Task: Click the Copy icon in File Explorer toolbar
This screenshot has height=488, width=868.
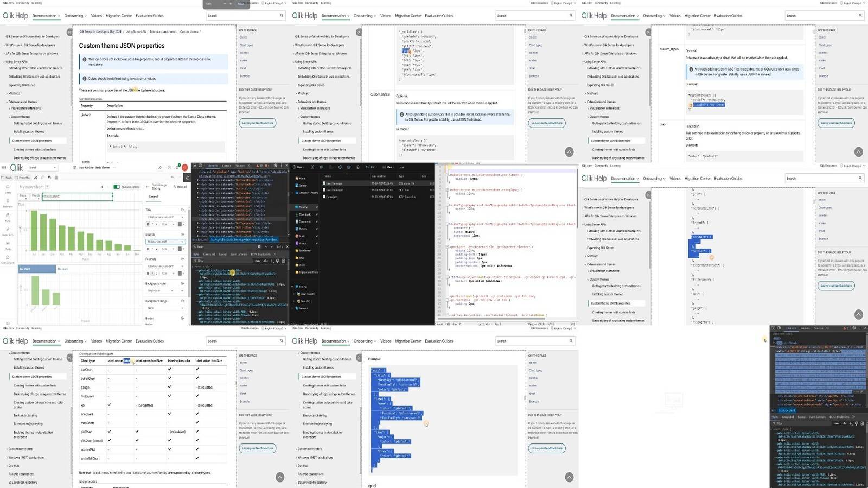Action: tap(322, 167)
